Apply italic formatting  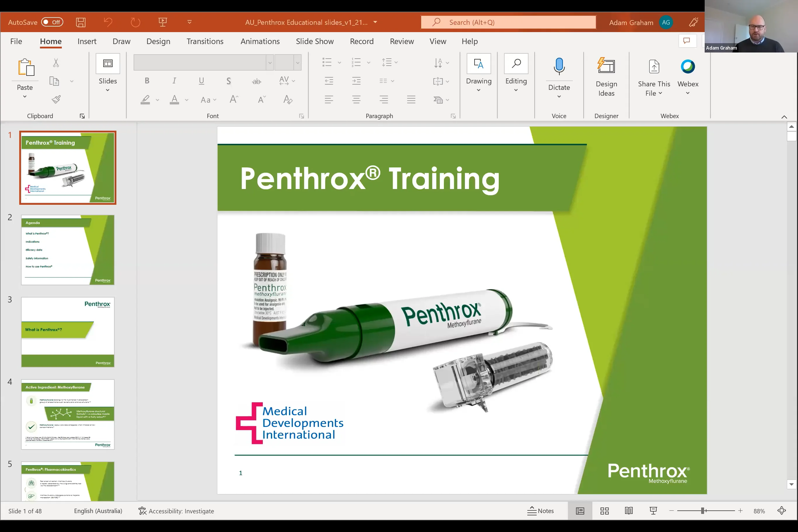click(x=174, y=80)
